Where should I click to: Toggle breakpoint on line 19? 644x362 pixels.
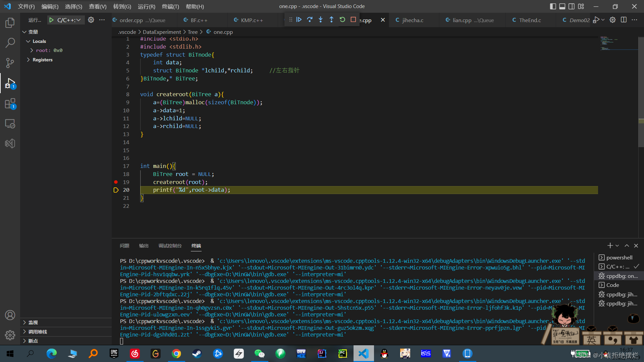pyautogui.click(x=116, y=182)
